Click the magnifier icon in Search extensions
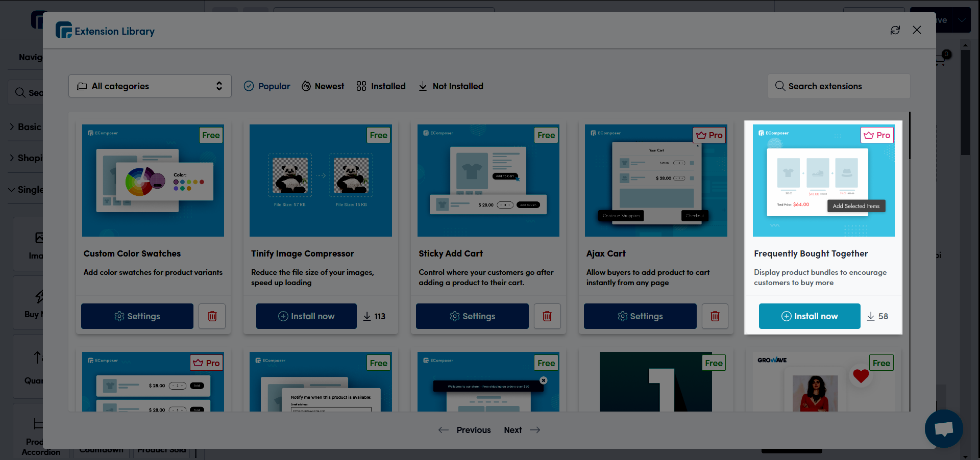 pyautogui.click(x=780, y=86)
